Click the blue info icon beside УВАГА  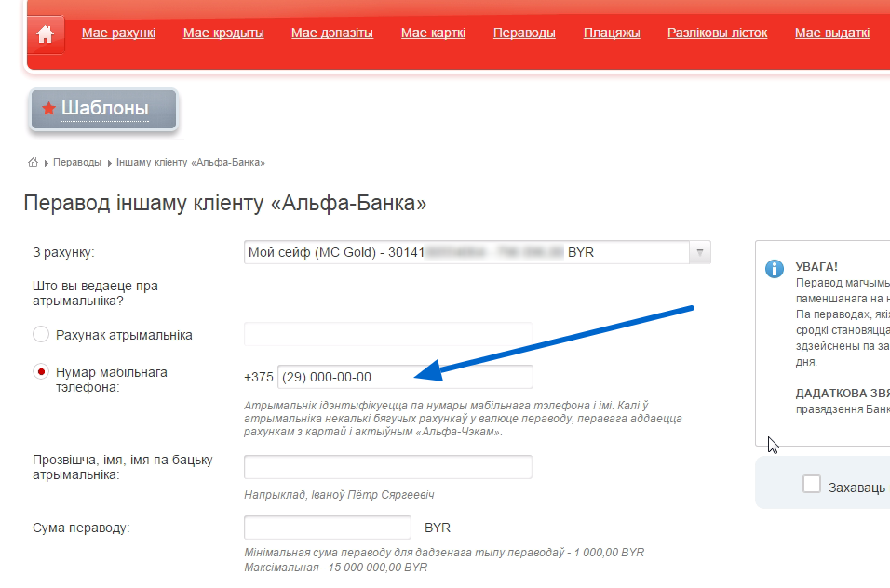774,269
